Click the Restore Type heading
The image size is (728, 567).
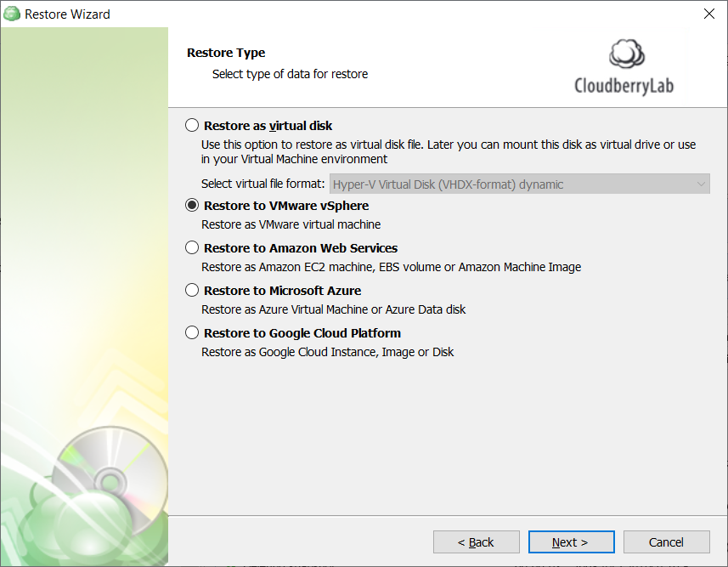(x=226, y=53)
